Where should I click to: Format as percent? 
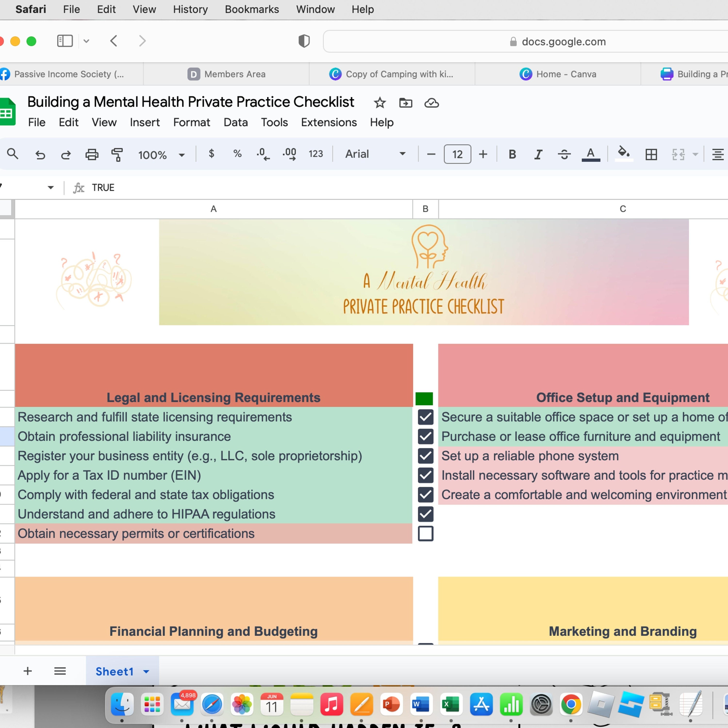tap(237, 154)
